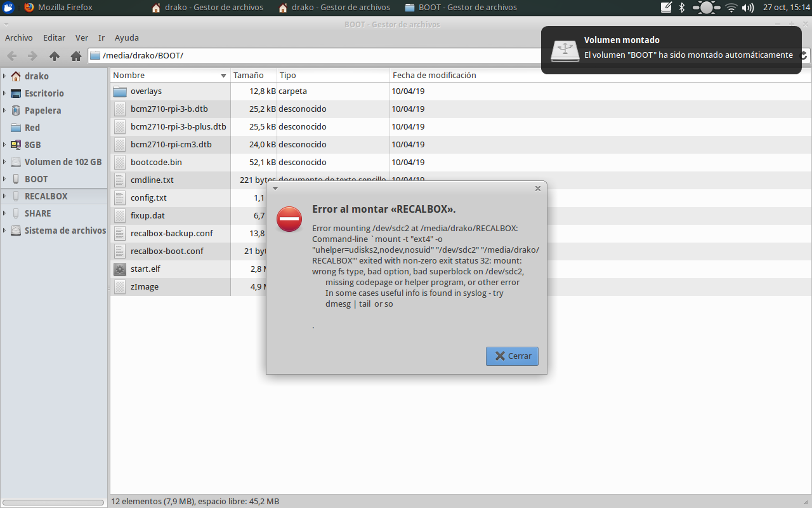Open the Ver menu

pyautogui.click(x=82, y=38)
